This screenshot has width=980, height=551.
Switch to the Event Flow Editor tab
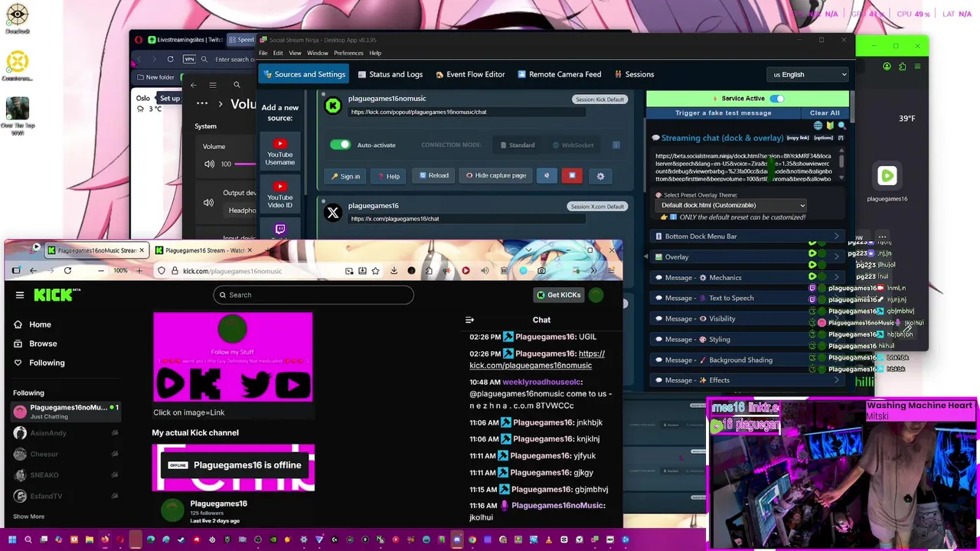tap(470, 74)
